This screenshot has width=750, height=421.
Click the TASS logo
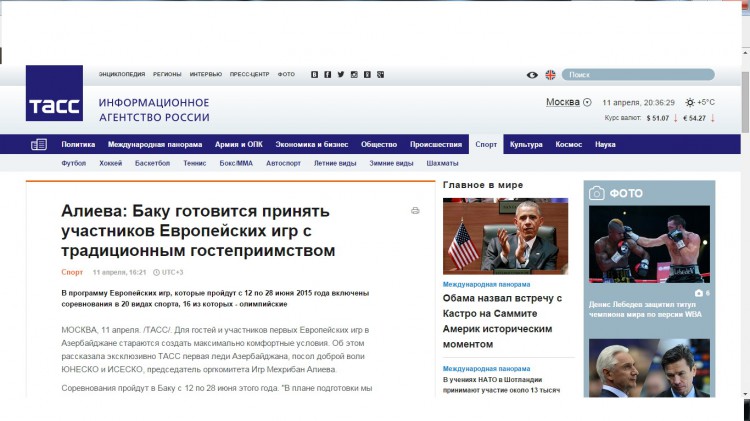click(x=54, y=93)
